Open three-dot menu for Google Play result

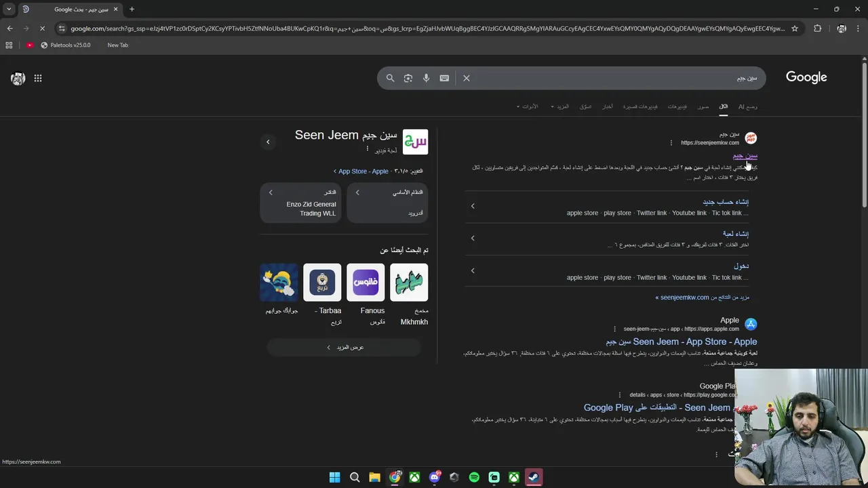(x=620, y=394)
